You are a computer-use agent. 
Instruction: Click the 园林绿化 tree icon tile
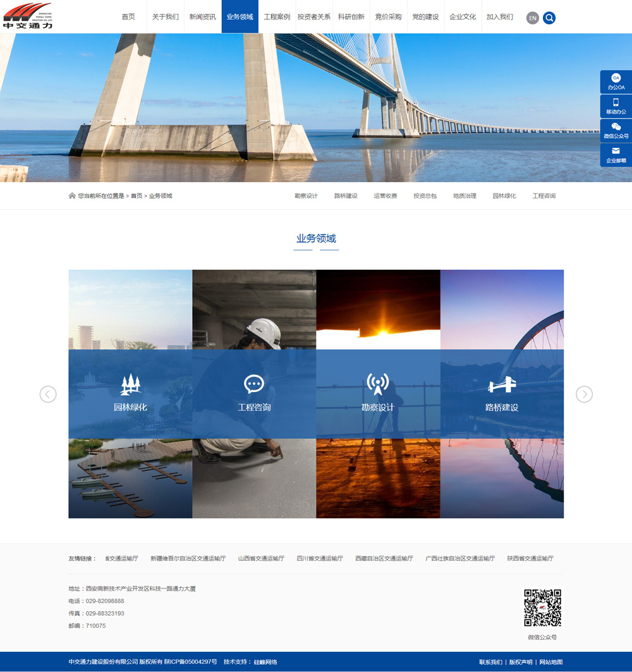point(130,384)
